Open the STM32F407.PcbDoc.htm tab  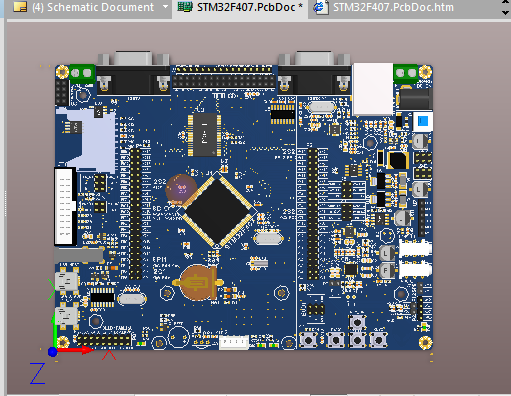[383, 8]
